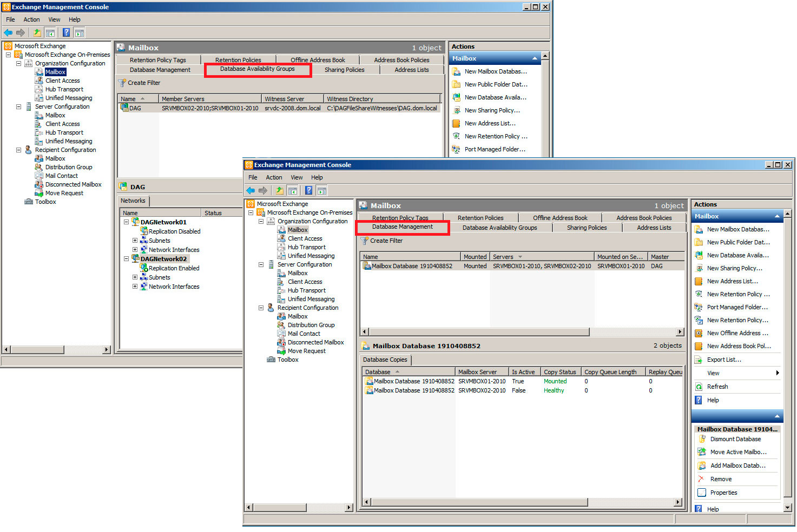Expand Subnets under DAGNetwork01
797x532 pixels.
click(135, 240)
